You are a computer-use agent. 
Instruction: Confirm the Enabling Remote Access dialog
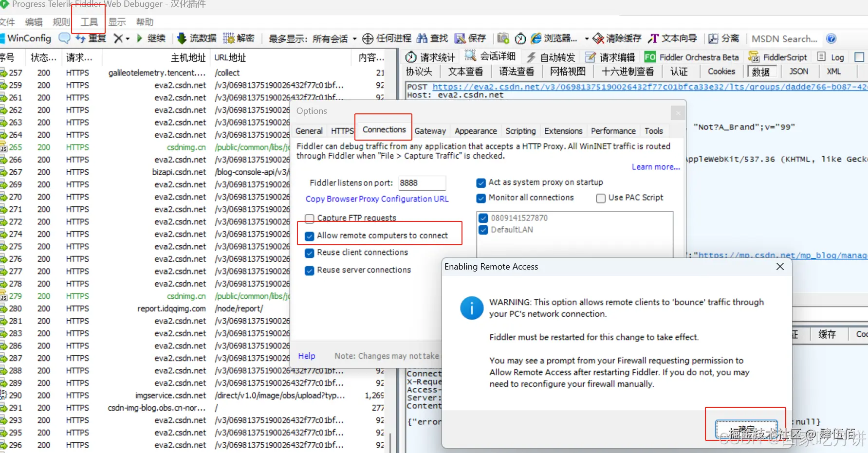point(746,429)
